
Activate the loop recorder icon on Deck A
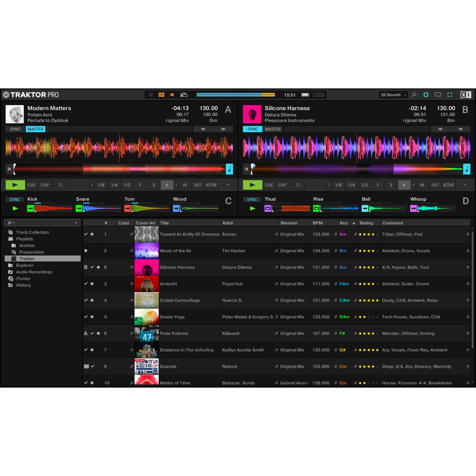(60, 185)
